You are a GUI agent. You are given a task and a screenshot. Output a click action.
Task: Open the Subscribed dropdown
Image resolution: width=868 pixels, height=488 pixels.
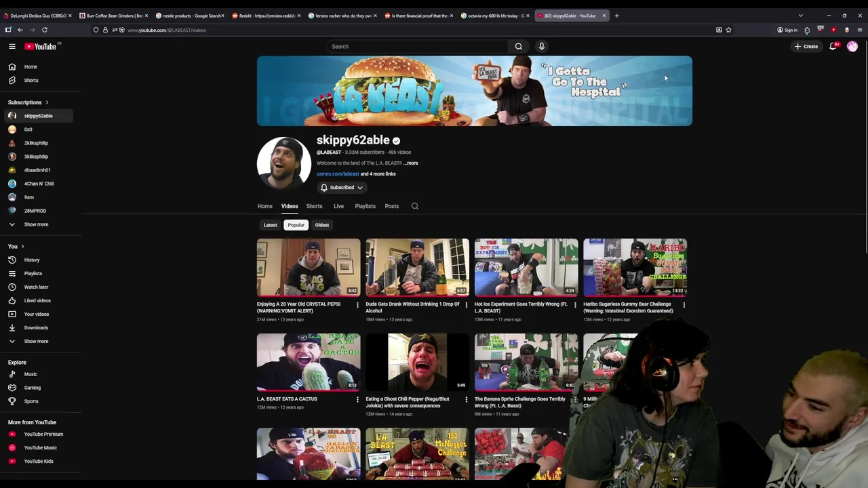(342, 188)
